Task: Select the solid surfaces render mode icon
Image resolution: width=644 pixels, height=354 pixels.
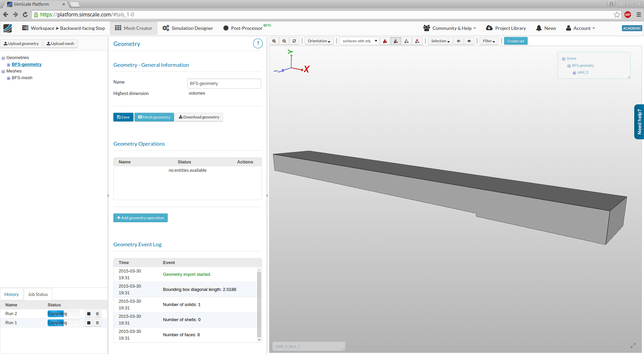Action: pos(385,41)
